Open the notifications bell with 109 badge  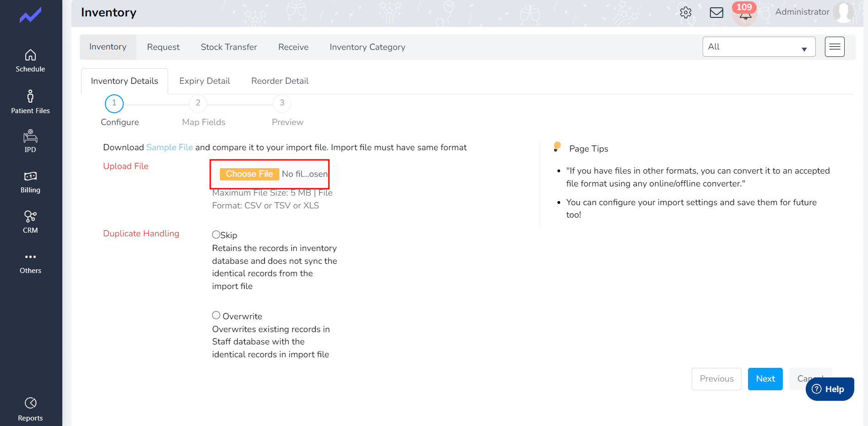click(x=745, y=14)
